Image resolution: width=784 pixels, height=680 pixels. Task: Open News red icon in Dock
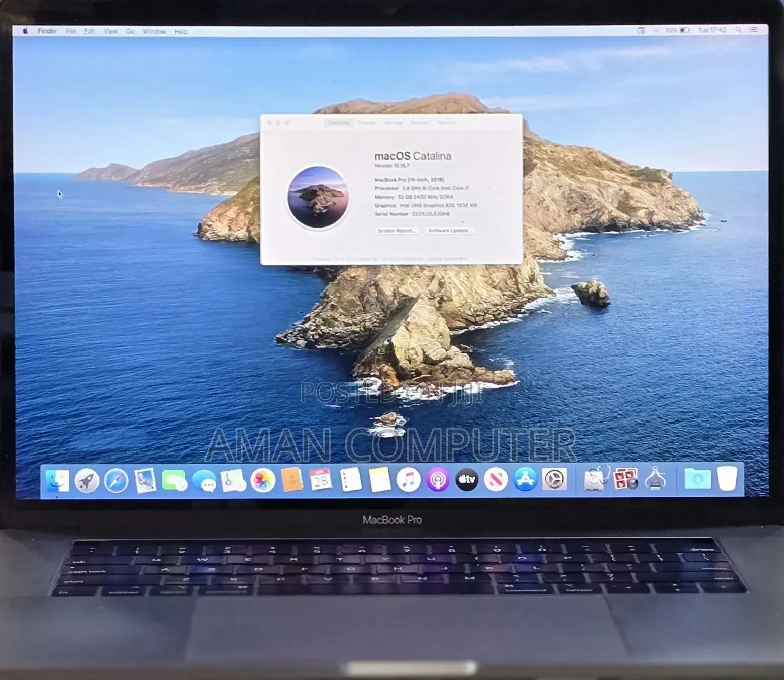[496, 480]
